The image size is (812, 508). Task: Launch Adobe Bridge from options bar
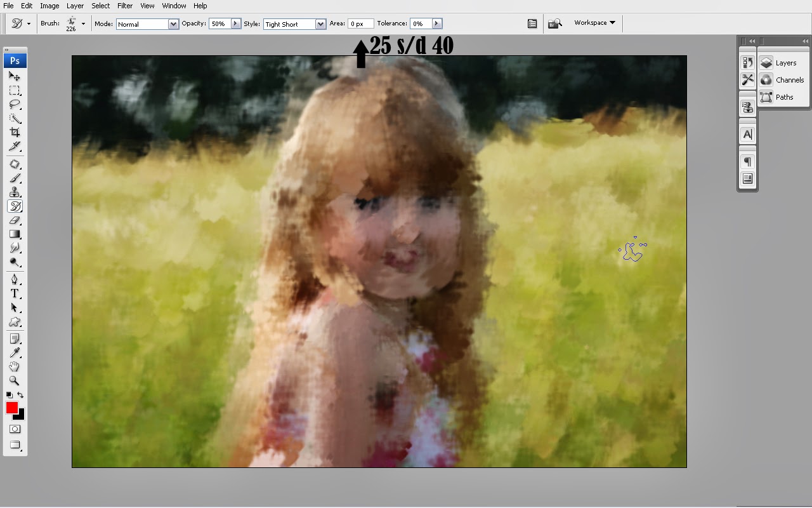pos(555,23)
